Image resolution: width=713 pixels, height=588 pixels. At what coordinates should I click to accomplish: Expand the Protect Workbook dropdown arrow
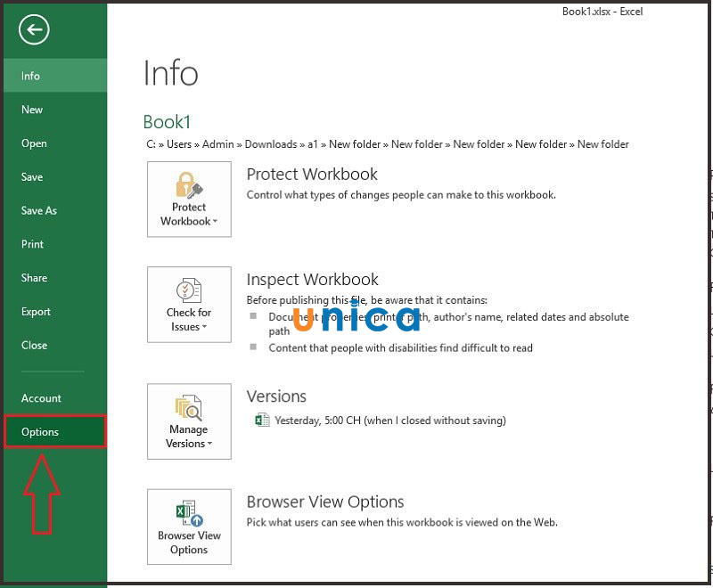pos(215,221)
